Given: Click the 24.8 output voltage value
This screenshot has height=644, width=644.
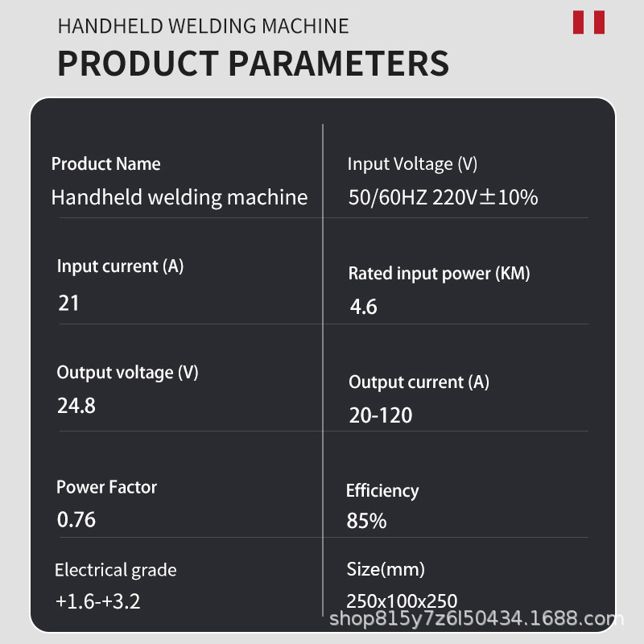Looking at the screenshot, I should pos(76,406).
